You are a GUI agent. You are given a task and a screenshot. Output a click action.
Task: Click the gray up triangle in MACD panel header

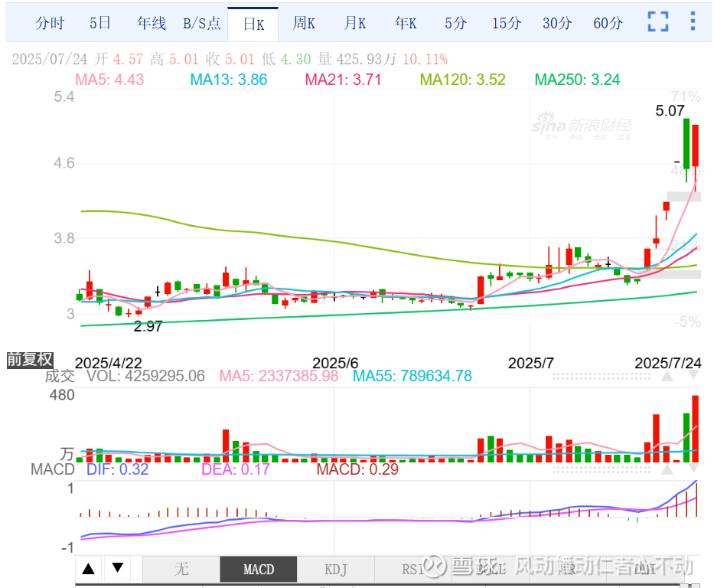click(667, 469)
